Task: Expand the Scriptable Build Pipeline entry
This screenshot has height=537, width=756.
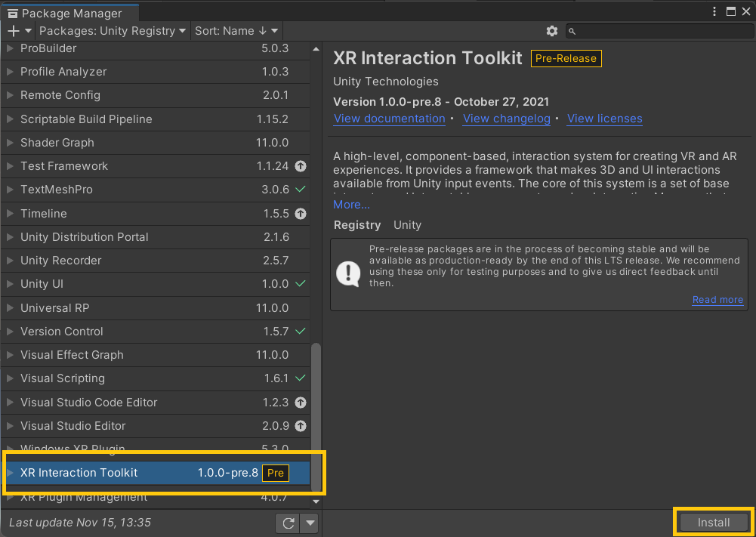Action: (10, 119)
